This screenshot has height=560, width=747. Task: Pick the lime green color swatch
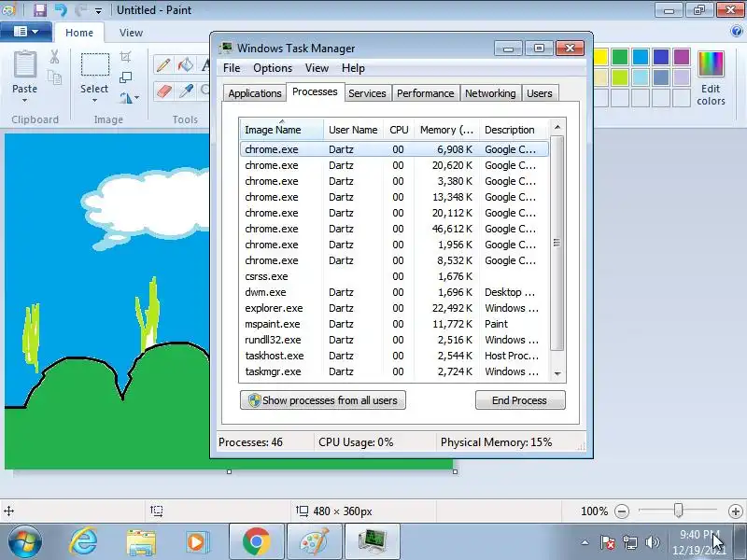tap(620, 77)
